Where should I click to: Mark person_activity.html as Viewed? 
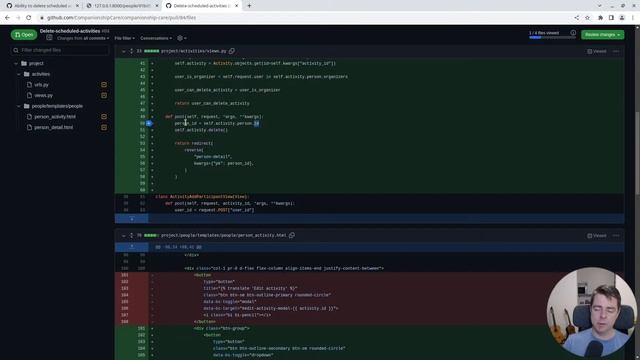(597, 236)
